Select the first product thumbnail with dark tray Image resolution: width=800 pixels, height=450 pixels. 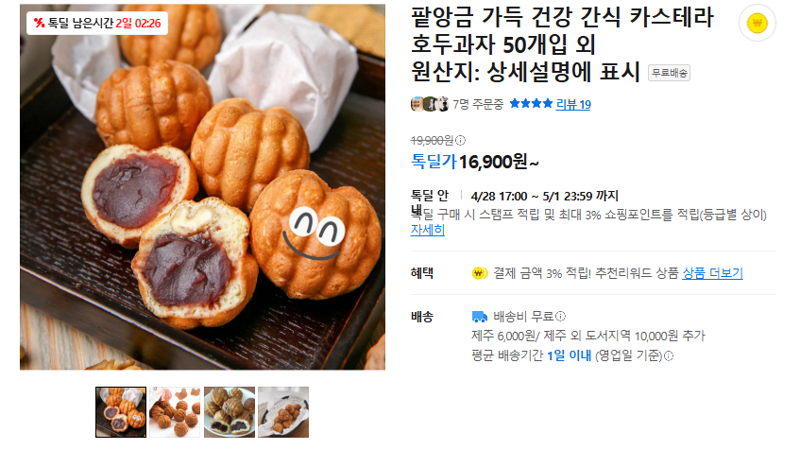[x=120, y=412]
